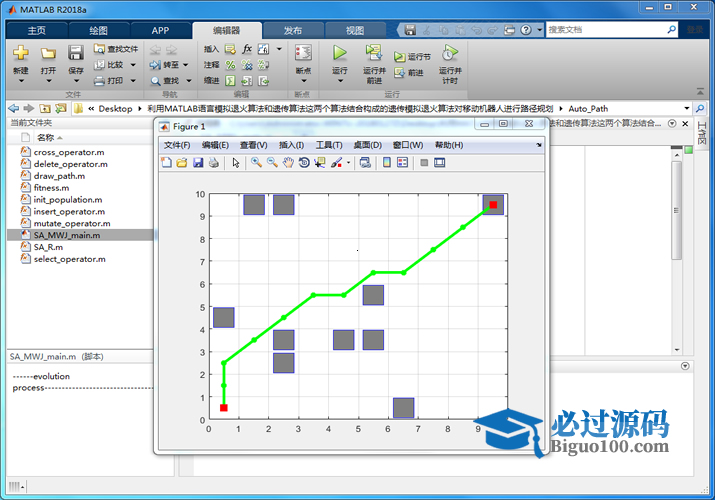Click the Print figure icon
Viewport: 715px width, 500px height.
(214, 163)
